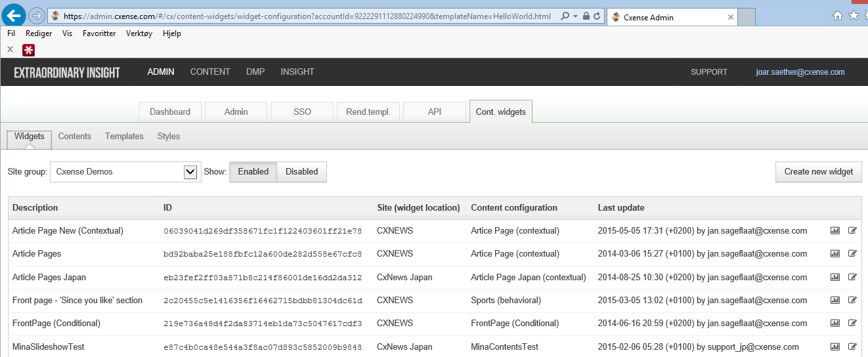Edit the Article Page New (Contextual) widget

[853, 231]
